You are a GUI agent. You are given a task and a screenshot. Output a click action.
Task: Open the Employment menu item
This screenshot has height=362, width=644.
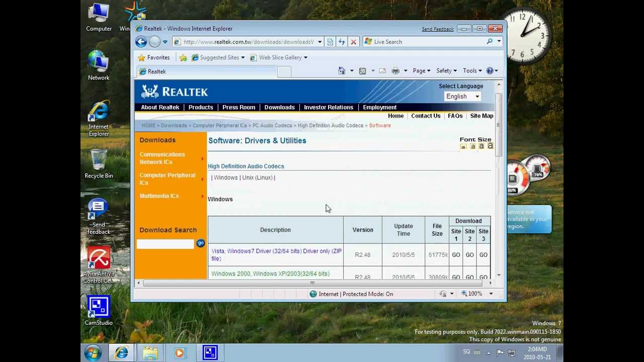(380, 107)
